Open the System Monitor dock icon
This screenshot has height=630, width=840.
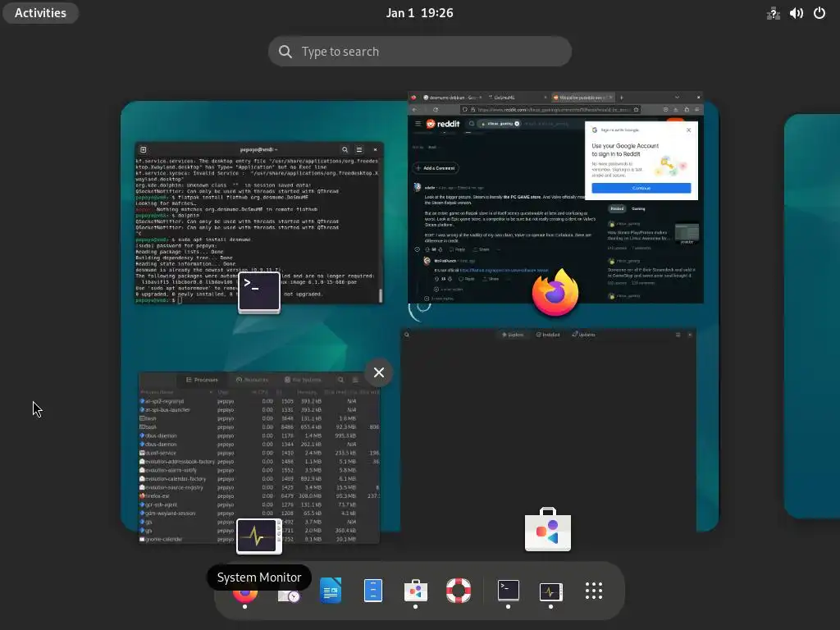(x=550, y=591)
